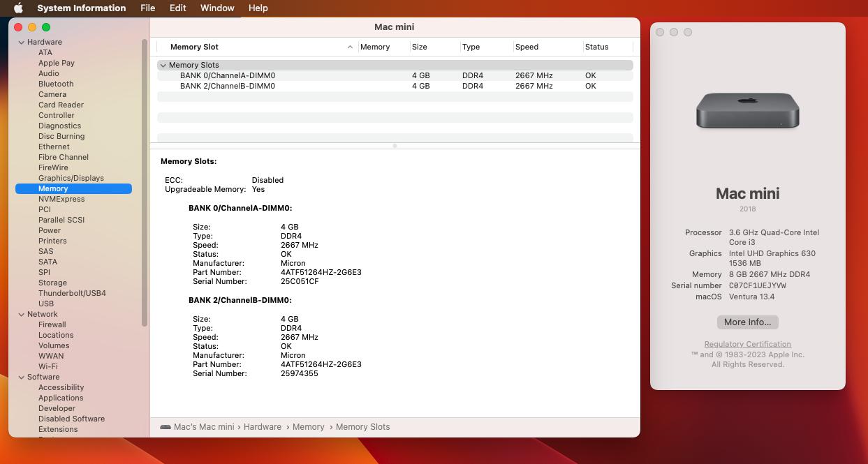Open the Window menu
Screen dimensions: 868x464
[217, 8]
